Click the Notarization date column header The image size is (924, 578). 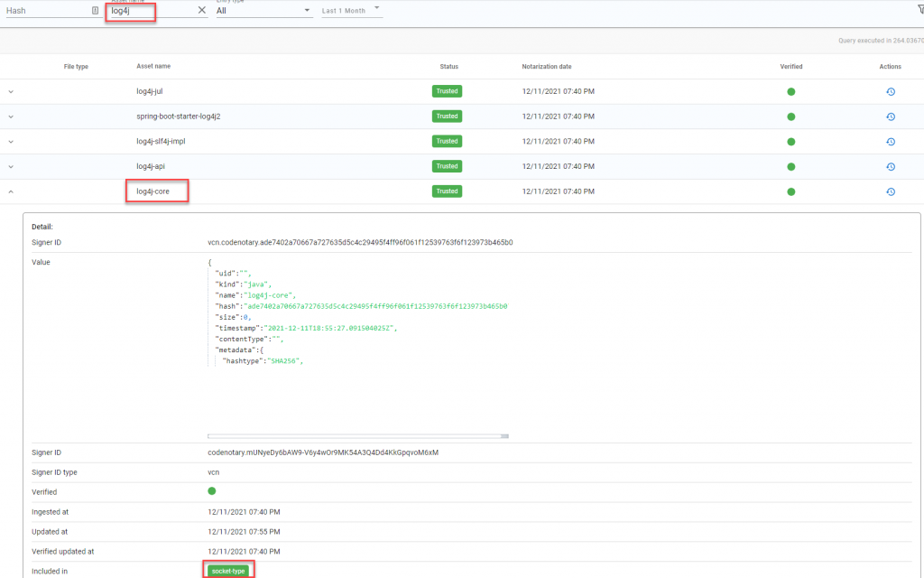pyautogui.click(x=547, y=67)
